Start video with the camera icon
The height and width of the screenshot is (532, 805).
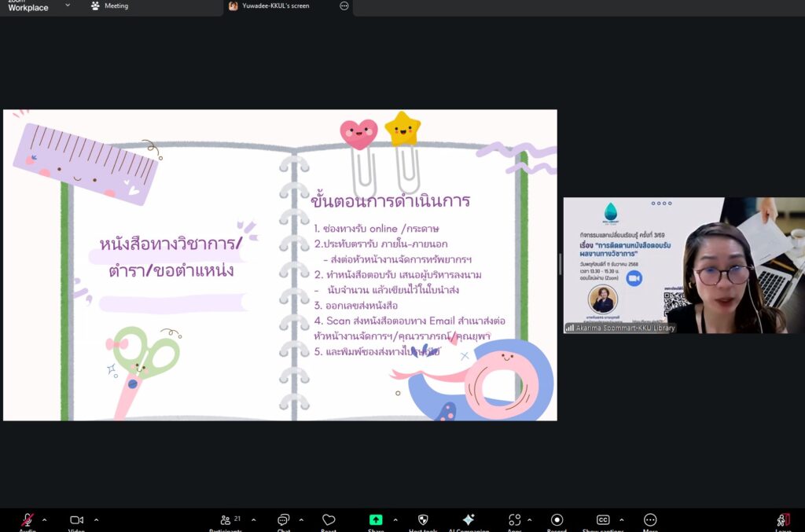pos(76,520)
